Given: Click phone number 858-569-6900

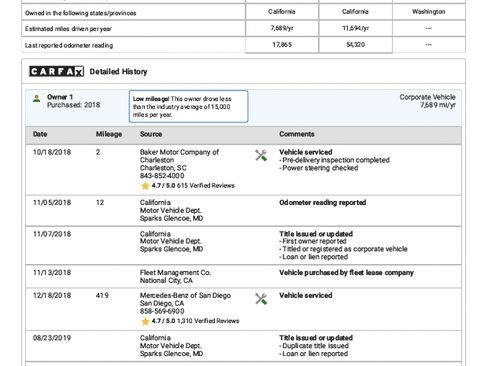Looking at the screenshot, I should pyautogui.click(x=162, y=311).
